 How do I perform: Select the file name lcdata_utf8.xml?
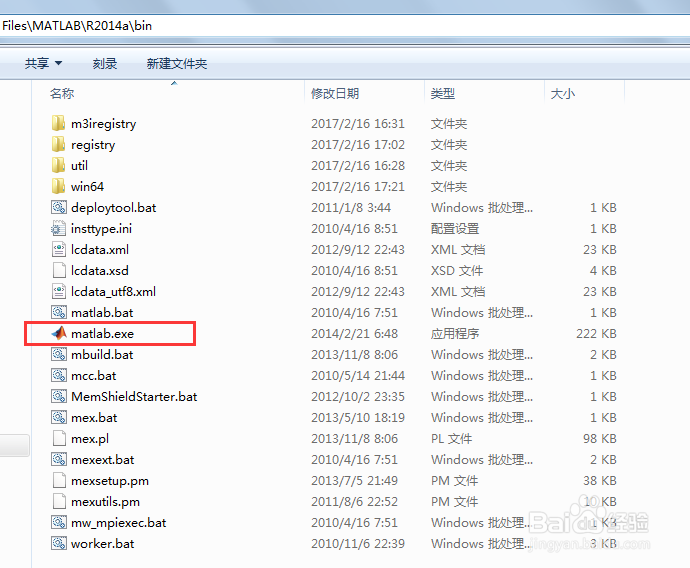point(113,291)
